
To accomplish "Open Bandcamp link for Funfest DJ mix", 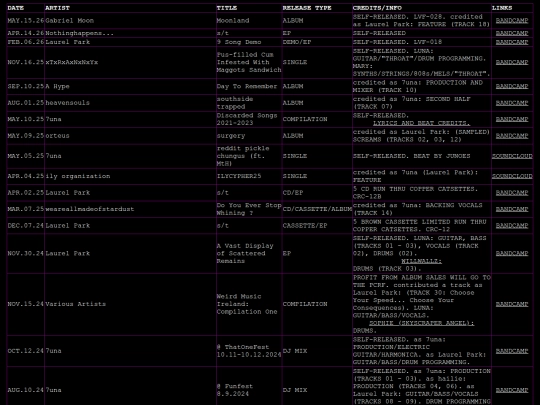I will point(512,390).
